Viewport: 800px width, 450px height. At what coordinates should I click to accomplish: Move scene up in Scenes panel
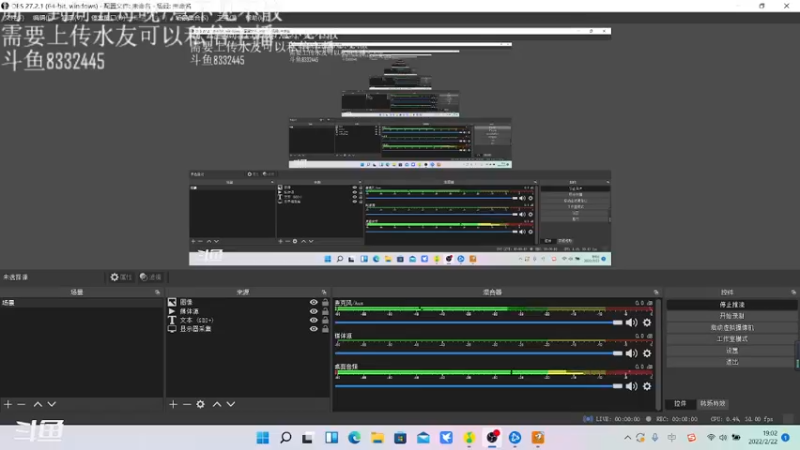(38, 404)
